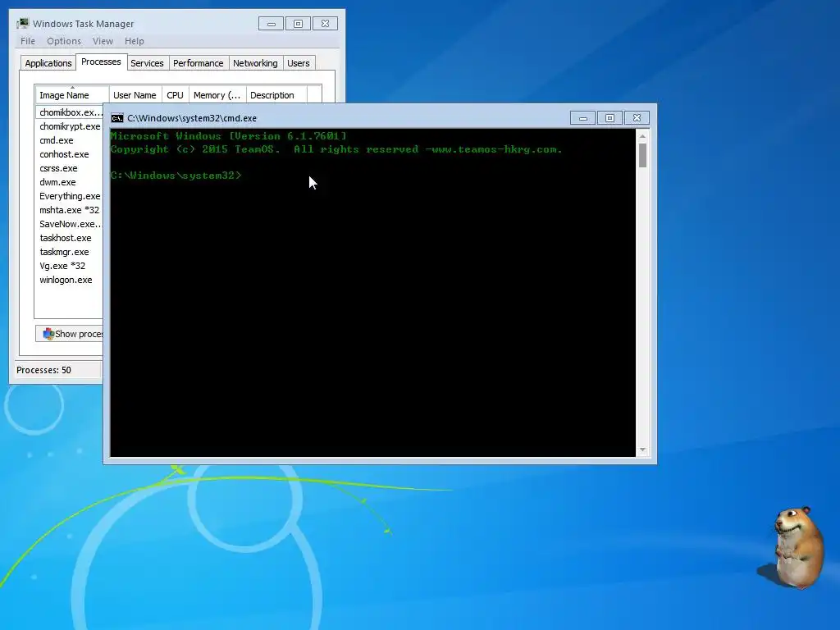Click the Windows Task Manager title icon
Viewport: 840px width, 630px height.
coord(23,24)
